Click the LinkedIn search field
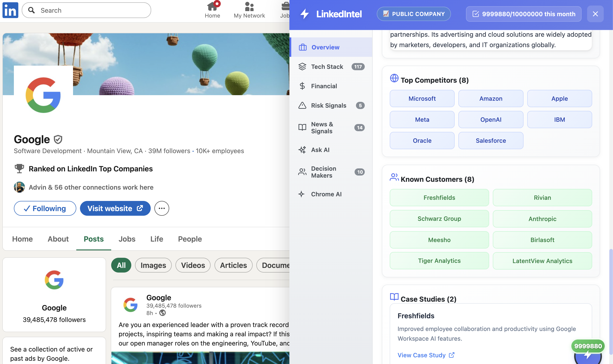This screenshot has width=613, height=364. tap(86, 10)
